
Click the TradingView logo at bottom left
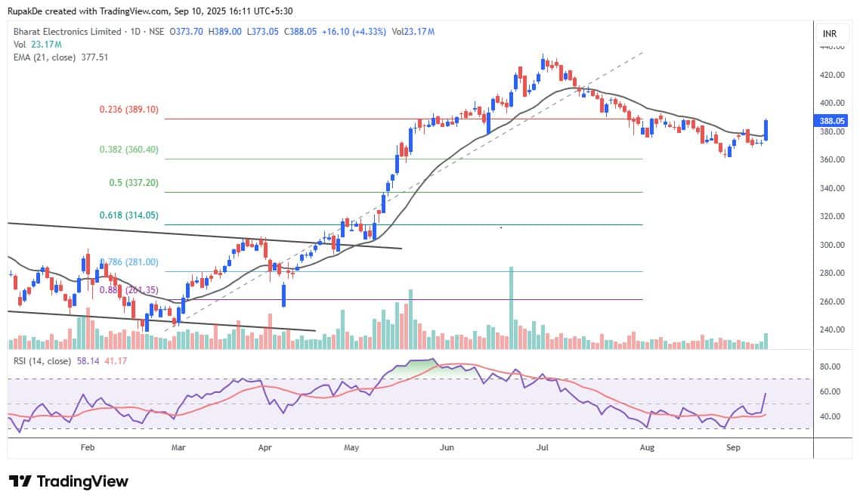click(x=68, y=481)
